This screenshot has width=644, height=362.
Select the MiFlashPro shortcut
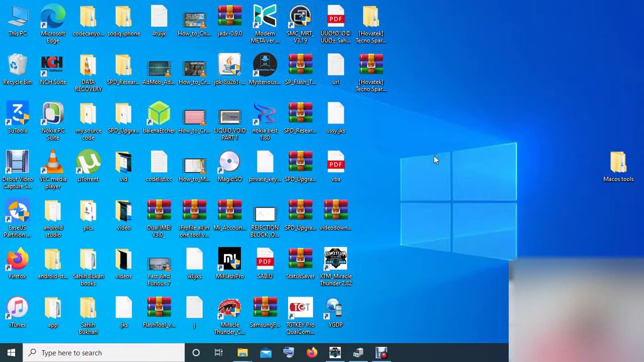pyautogui.click(x=230, y=263)
